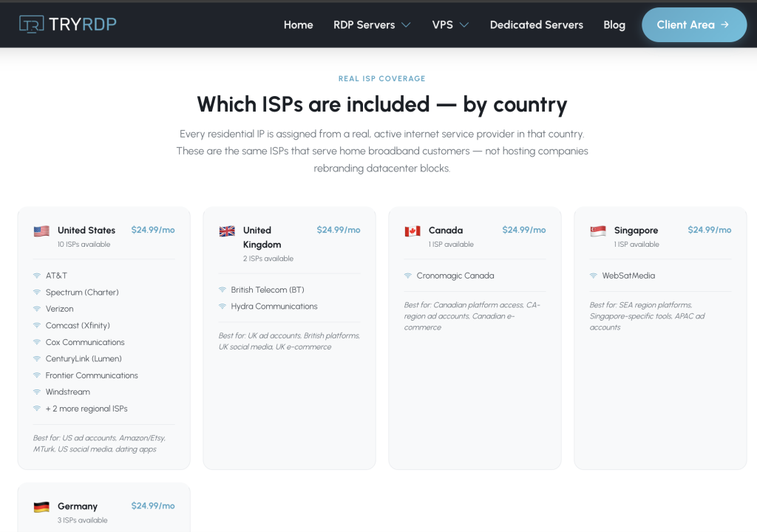757x532 pixels.
Task: Open the Blog nav link
Action: tap(614, 24)
